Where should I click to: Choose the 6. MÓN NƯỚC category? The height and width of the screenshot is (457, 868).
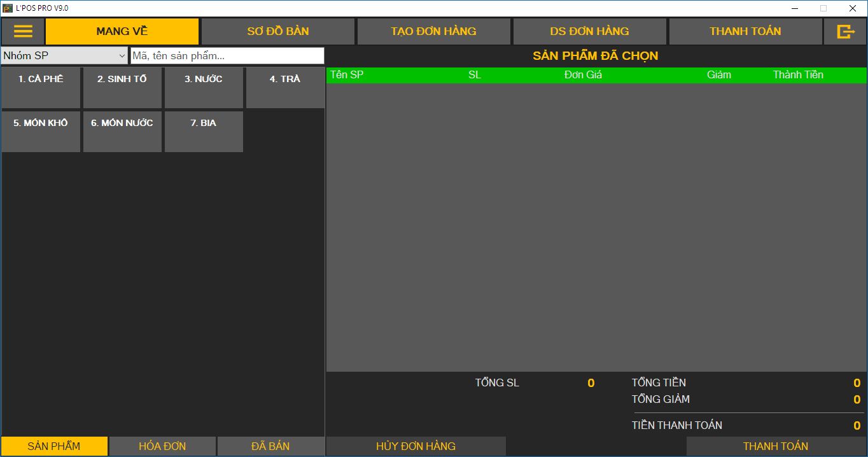point(122,132)
